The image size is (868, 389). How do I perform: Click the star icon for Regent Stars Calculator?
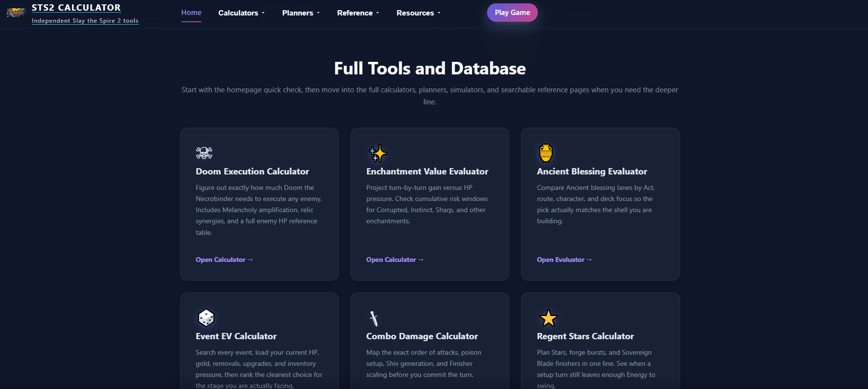click(548, 318)
